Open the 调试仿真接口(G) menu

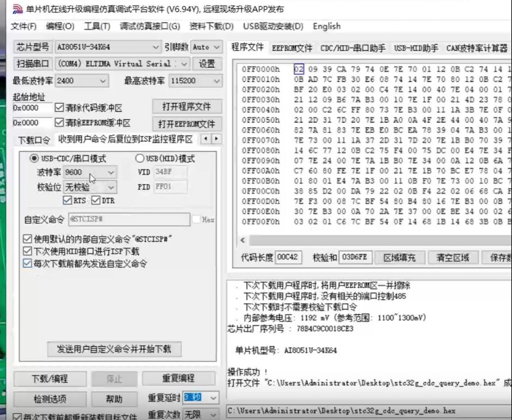tap(150, 26)
